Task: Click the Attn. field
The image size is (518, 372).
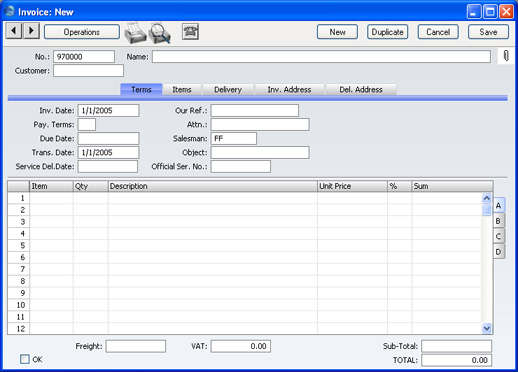Action: pos(260,124)
